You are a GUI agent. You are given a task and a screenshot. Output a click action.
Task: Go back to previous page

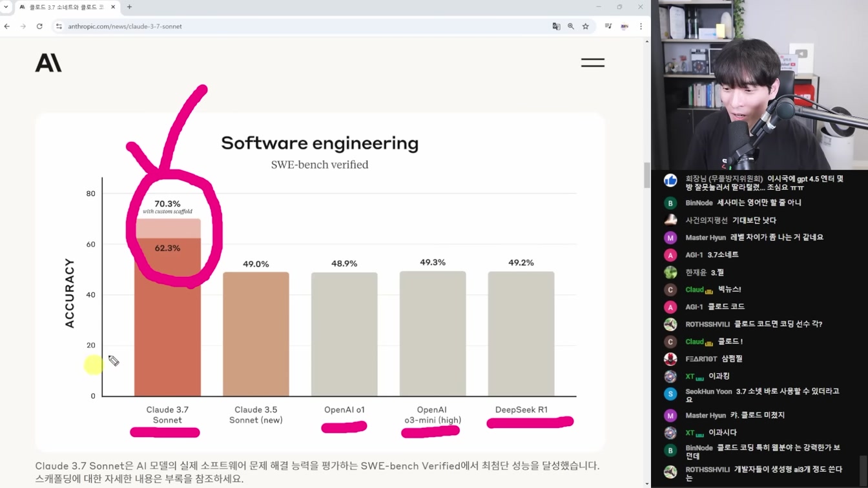[7, 26]
